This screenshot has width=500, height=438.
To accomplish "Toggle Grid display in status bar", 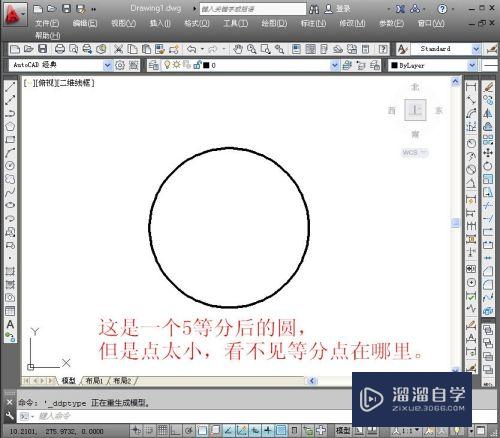I will tap(162, 430).
